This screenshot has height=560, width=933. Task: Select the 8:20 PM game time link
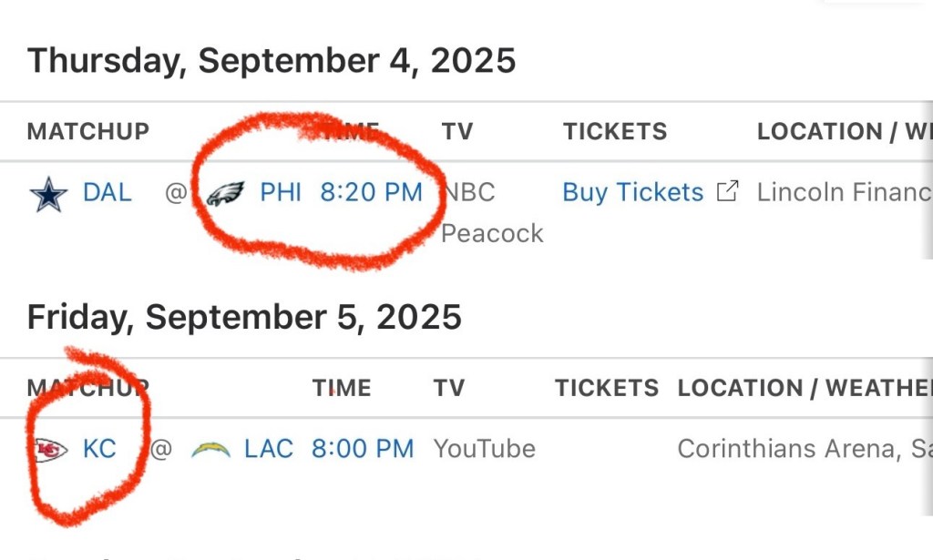[x=371, y=193]
